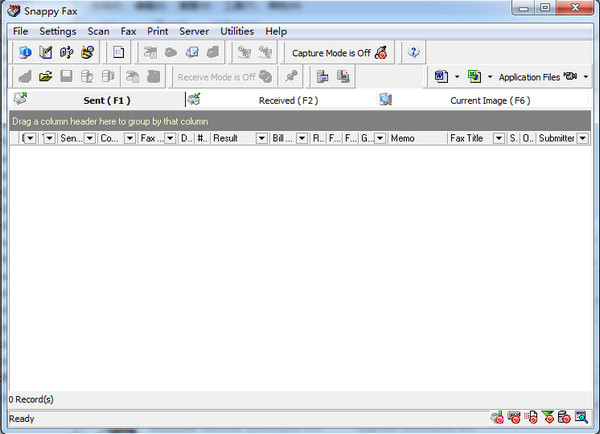Click the green funnel status bar icon
600x434 pixels.
tap(548, 418)
